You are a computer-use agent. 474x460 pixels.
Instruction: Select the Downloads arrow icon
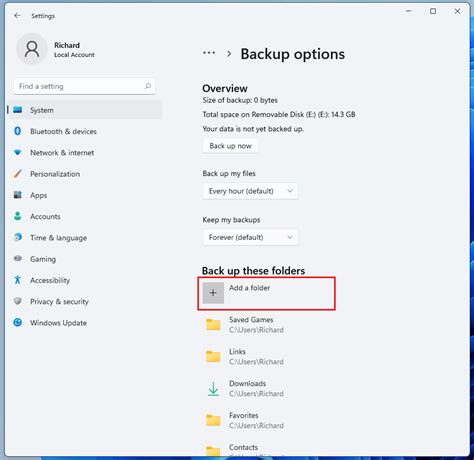click(213, 389)
